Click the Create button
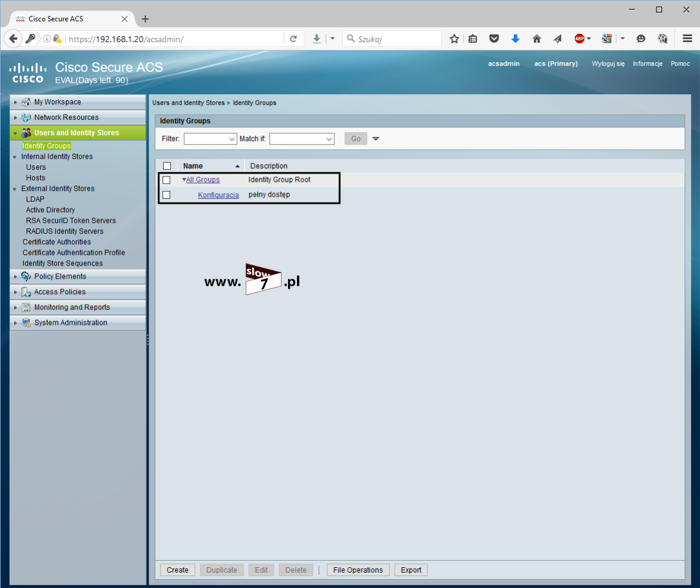This screenshot has width=700, height=588. pos(178,570)
